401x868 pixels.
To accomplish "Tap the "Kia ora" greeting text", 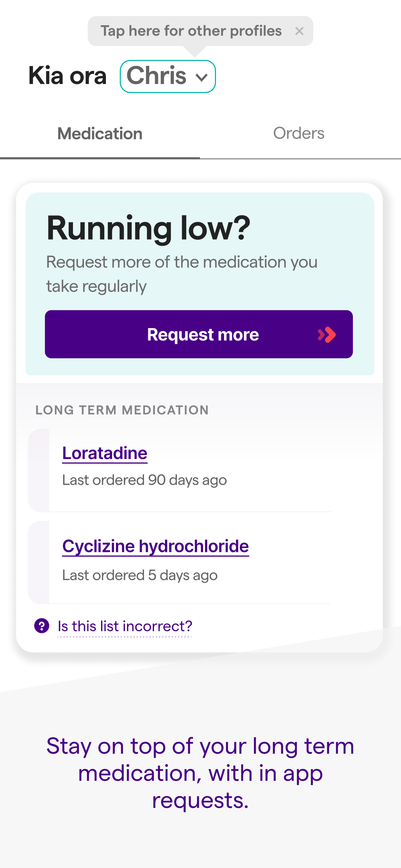I will coord(67,76).
